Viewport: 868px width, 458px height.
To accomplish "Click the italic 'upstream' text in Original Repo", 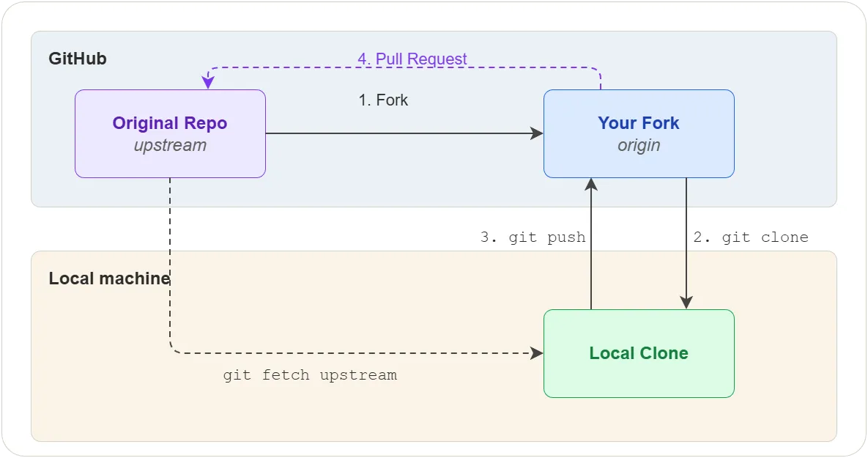I will tap(170, 145).
